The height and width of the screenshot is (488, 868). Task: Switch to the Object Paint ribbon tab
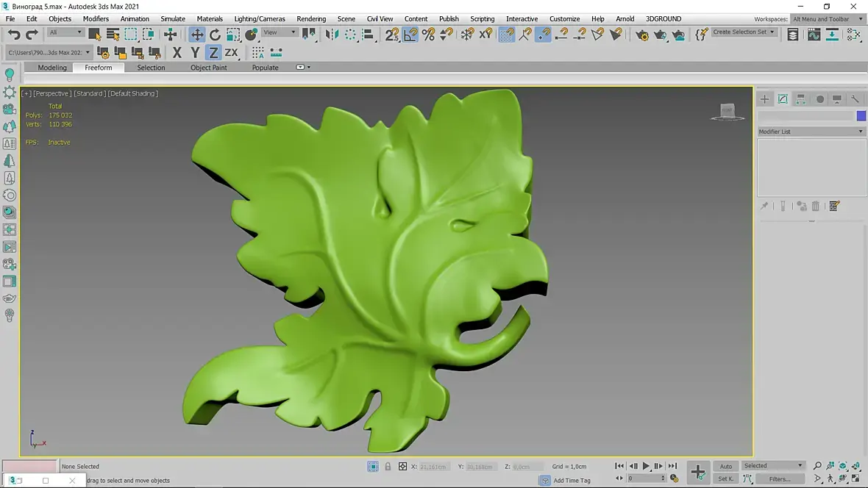click(209, 68)
